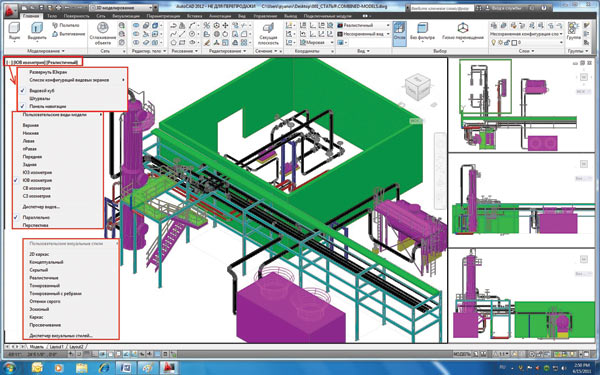
Task: Select the Ящик (box) solid tool
Action: (14, 31)
